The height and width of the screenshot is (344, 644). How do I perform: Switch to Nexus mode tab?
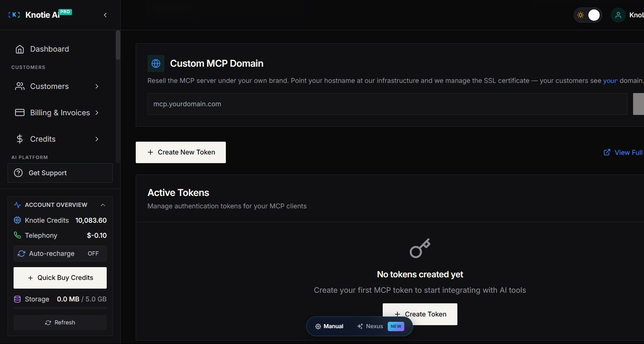pos(380,326)
